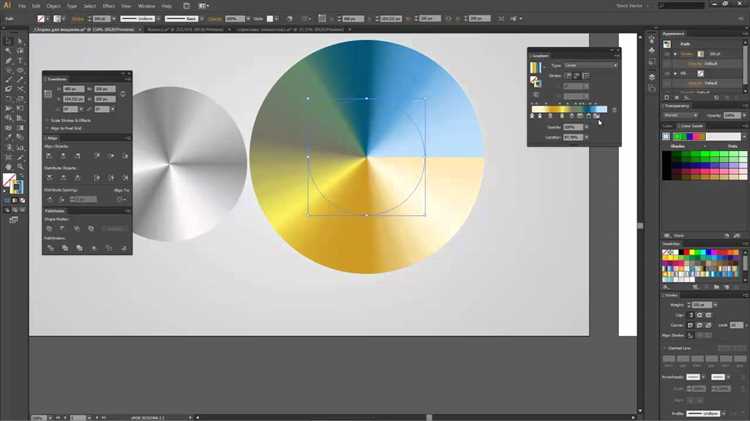750x421 pixels.
Task: Click the constrain proportions link icon in Transform
Action: click(122, 95)
